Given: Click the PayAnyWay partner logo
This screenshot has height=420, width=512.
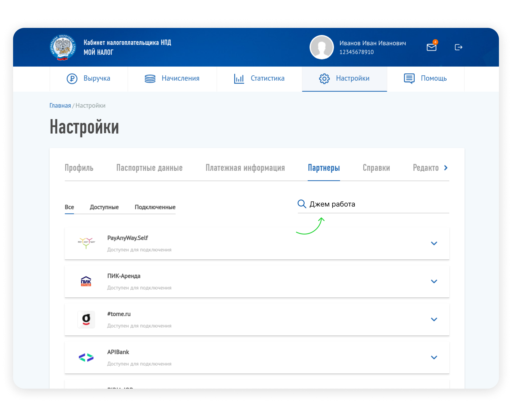Looking at the screenshot, I should pos(86,243).
